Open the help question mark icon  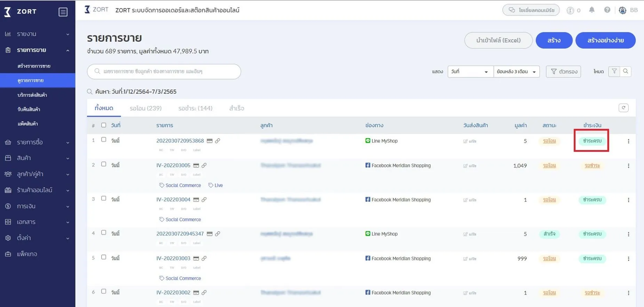pyautogui.click(x=607, y=10)
